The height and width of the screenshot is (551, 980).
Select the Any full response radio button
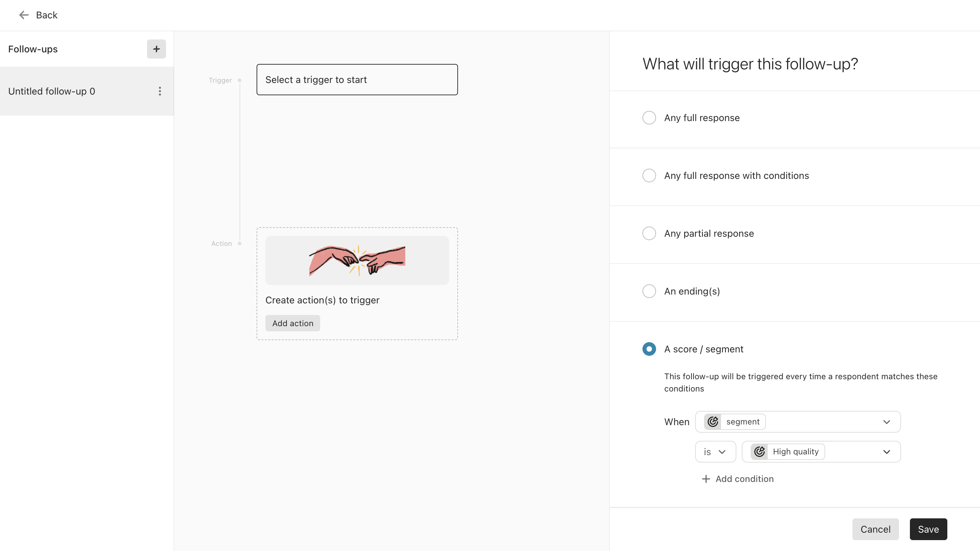tap(650, 118)
